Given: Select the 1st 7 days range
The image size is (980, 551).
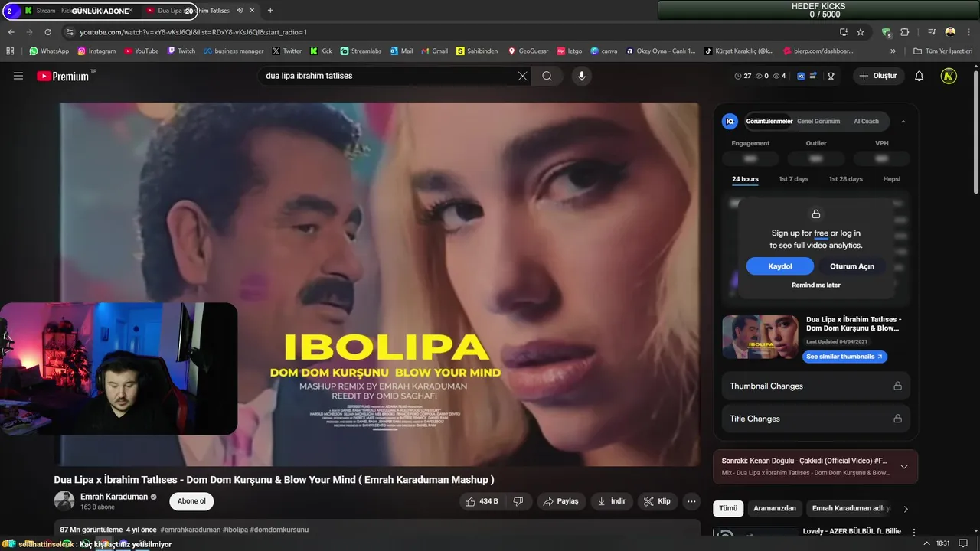Looking at the screenshot, I should 793,179.
